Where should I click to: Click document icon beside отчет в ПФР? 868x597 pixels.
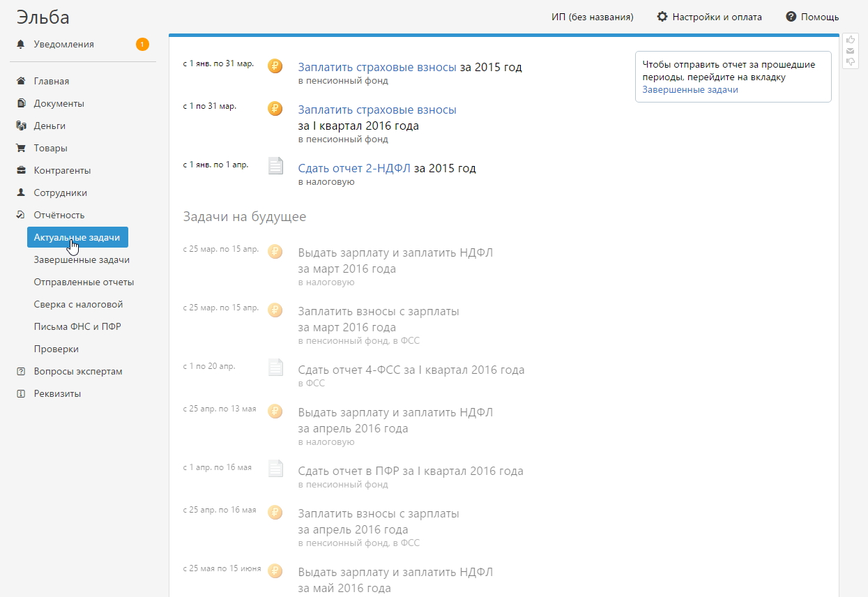pyautogui.click(x=276, y=469)
